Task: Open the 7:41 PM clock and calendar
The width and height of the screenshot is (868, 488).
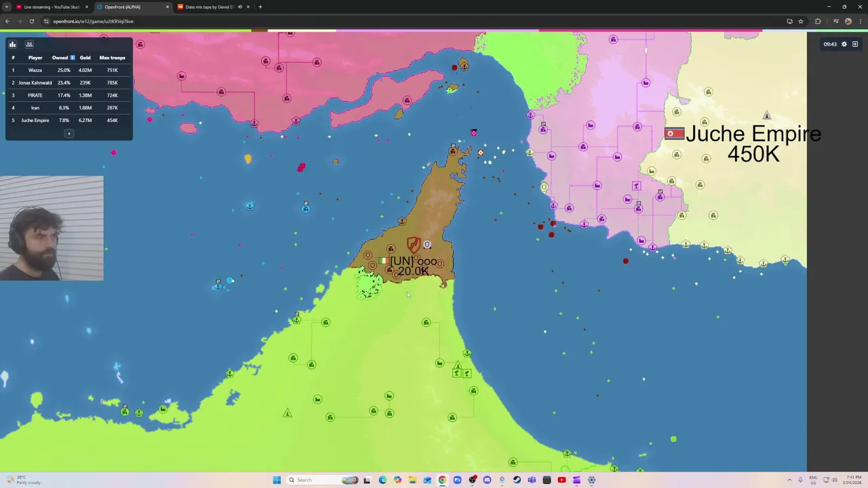Action: point(853,480)
